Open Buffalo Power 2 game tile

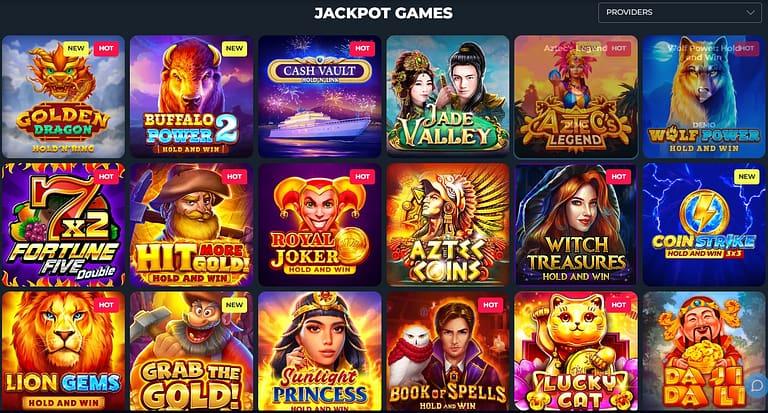[x=192, y=97]
